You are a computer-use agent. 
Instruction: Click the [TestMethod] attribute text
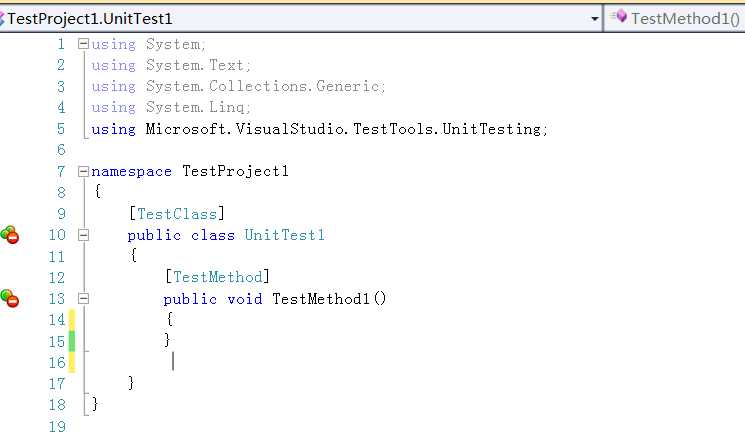[217, 277]
